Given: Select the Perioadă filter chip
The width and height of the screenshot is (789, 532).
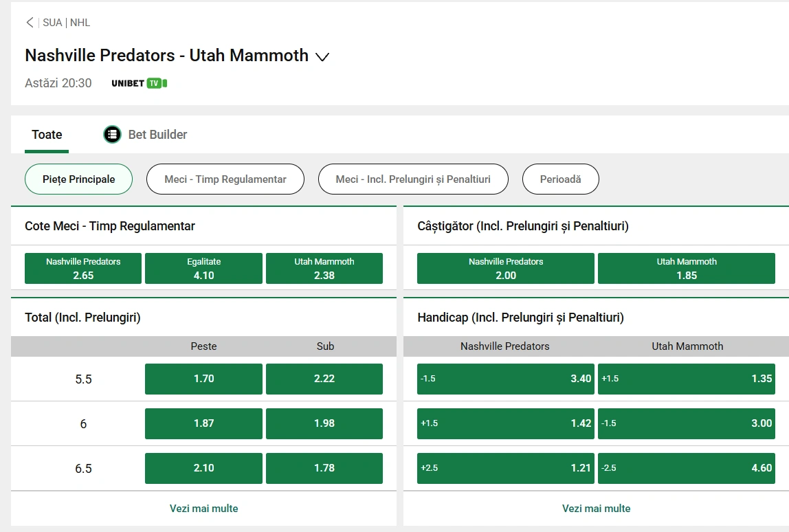Looking at the screenshot, I should (x=560, y=179).
